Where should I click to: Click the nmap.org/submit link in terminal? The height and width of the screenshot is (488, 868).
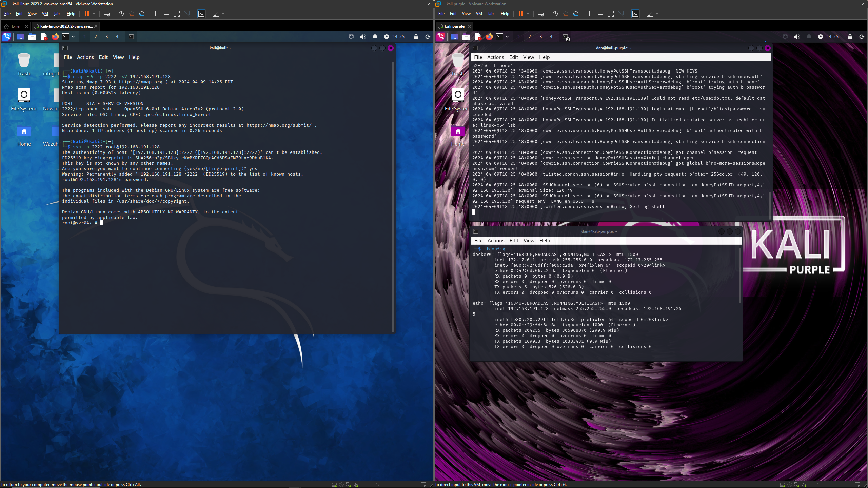(x=279, y=125)
